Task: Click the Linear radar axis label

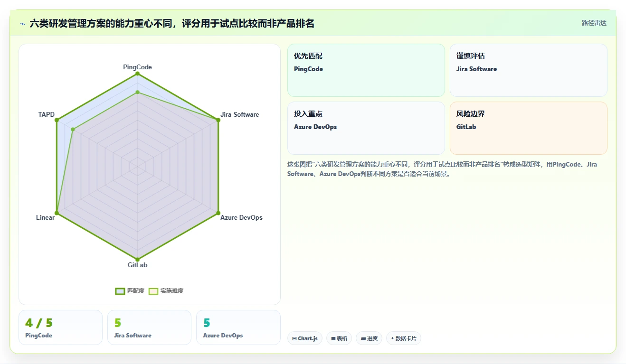Action: [45, 217]
